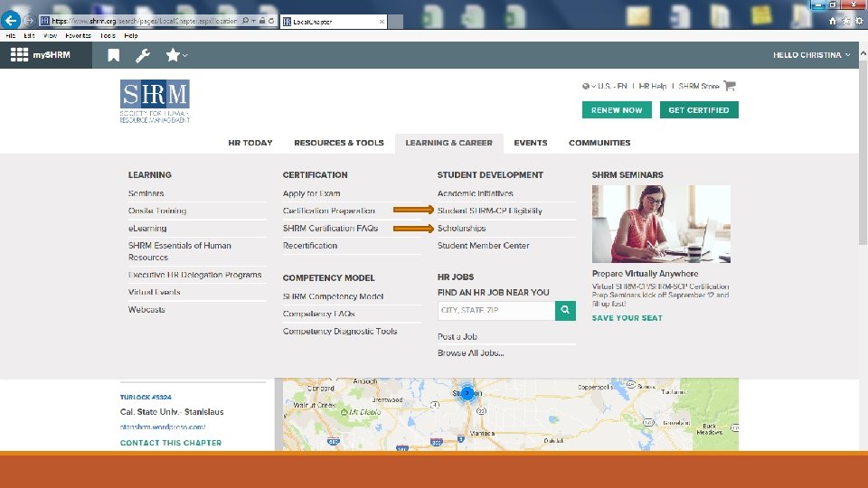The width and height of the screenshot is (868, 488).
Task: Open SHRM Certification FAQs link
Action: click(331, 228)
